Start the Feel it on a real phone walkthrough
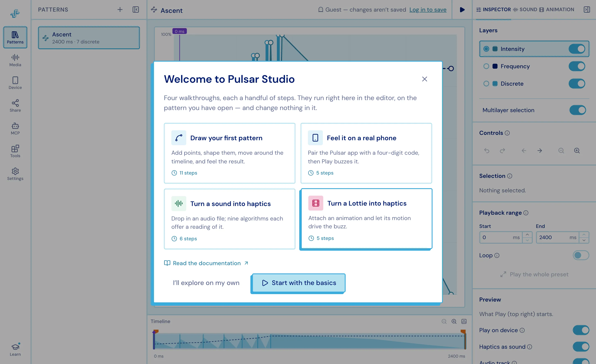The height and width of the screenshot is (364, 596). (366, 153)
